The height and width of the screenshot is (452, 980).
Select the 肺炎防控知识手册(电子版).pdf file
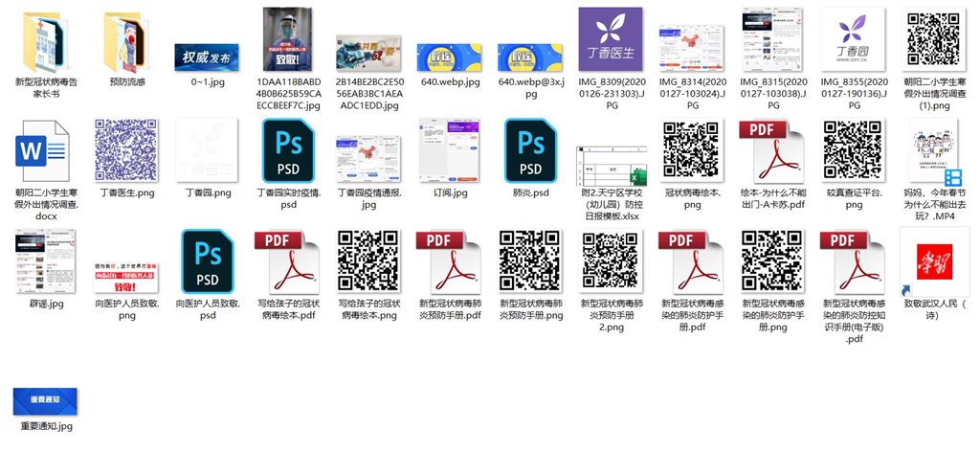coord(854,263)
